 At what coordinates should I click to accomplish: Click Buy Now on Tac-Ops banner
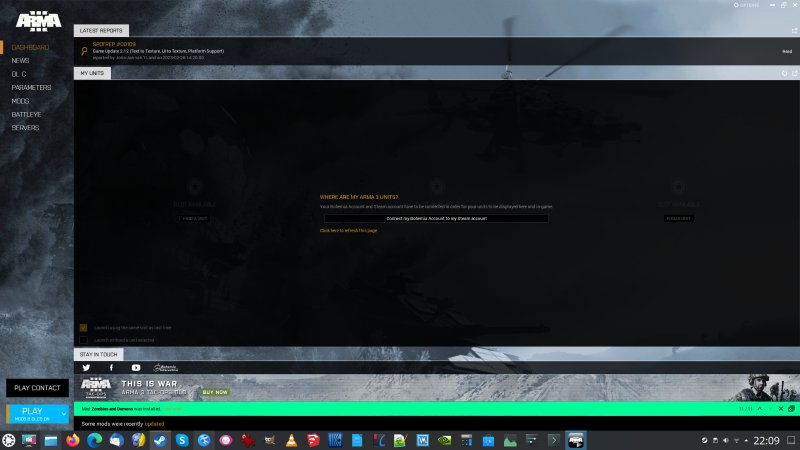click(215, 392)
